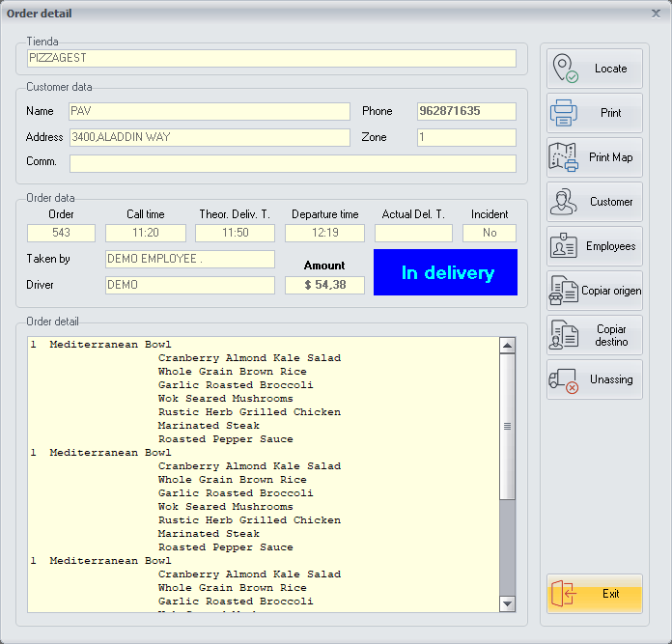
Task: Open Employees via the ID badge icon
Action: 563,246
